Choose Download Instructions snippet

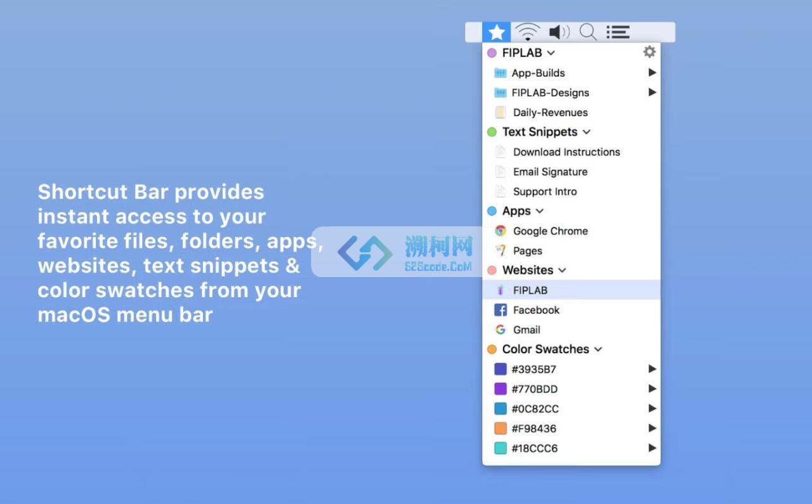(572, 152)
